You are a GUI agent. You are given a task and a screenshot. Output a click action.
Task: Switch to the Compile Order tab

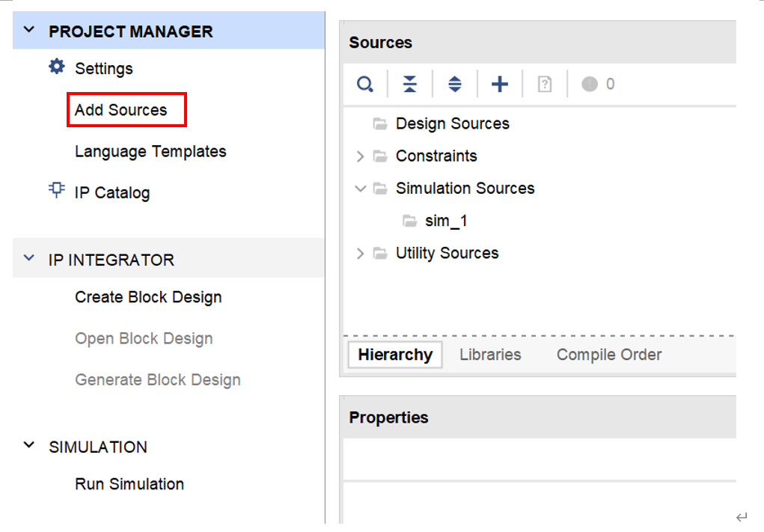click(608, 355)
